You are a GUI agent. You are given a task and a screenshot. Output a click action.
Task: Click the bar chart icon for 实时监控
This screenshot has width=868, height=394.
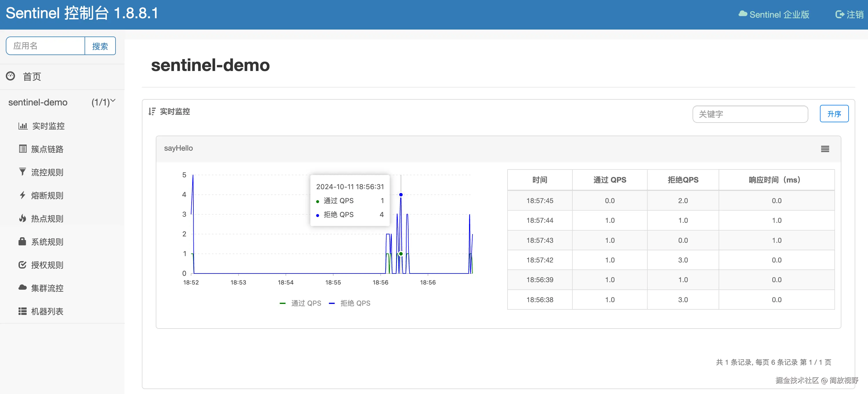tap(23, 126)
